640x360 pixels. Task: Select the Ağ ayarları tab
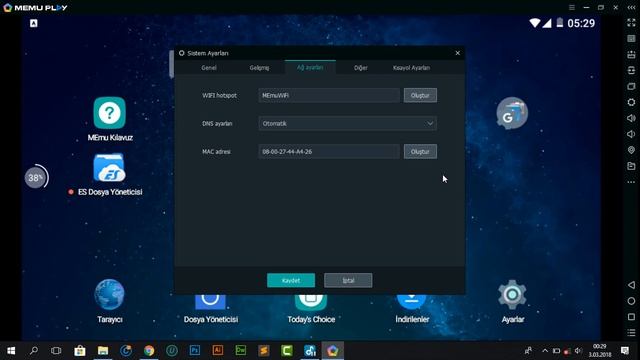pyautogui.click(x=310, y=67)
